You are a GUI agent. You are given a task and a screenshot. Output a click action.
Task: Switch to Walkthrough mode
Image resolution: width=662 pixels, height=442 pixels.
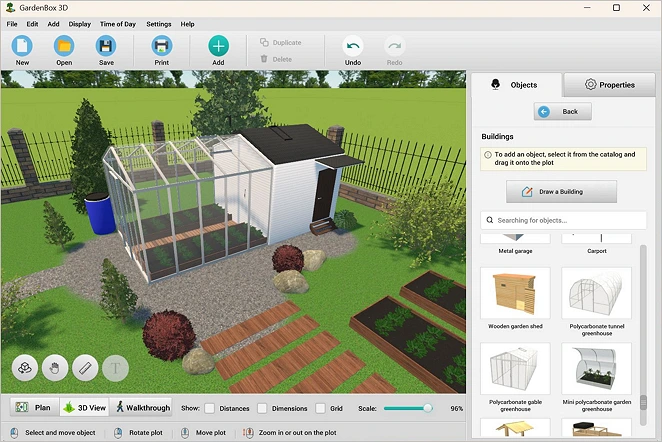click(x=141, y=407)
